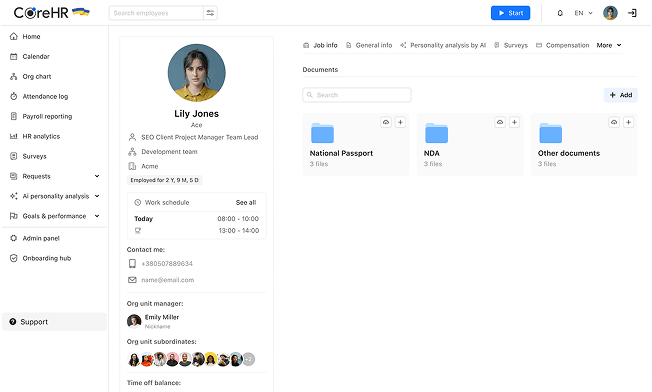Click plus icon on NDA folder
652x392 pixels.
pyautogui.click(x=514, y=122)
